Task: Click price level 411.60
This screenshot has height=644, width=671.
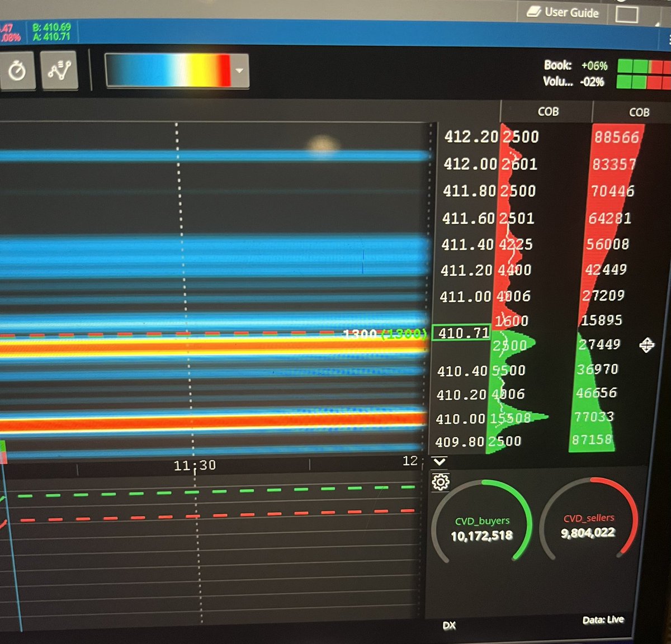Action: (x=469, y=218)
